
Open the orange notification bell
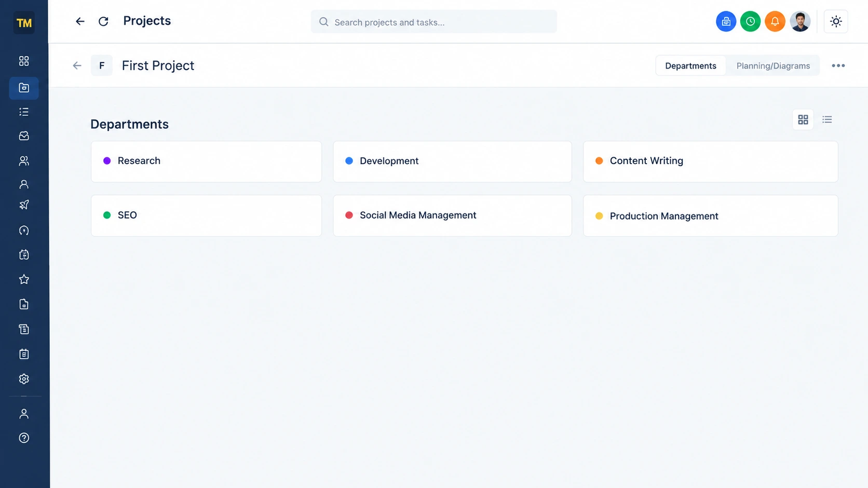pyautogui.click(x=775, y=21)
